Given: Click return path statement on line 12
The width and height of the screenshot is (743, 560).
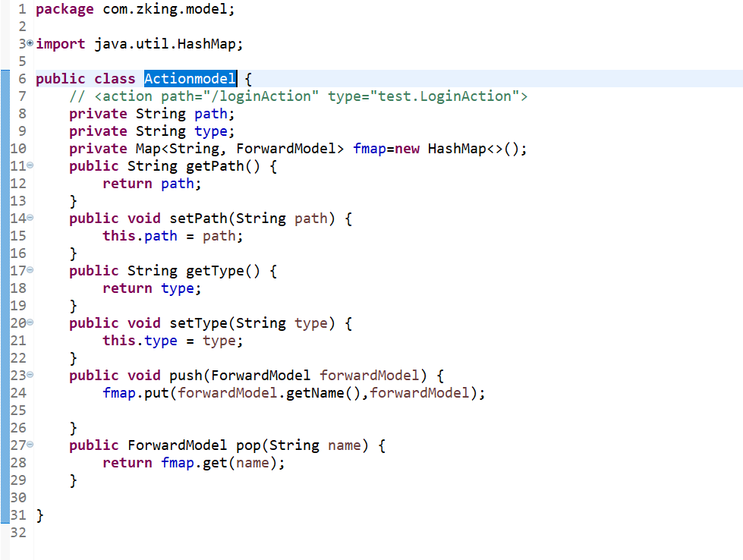Looking at the screenshot, I should click(152, 184).
